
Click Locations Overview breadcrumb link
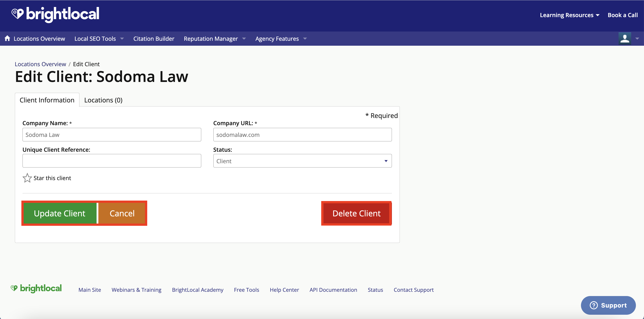click(x=40, y=64)
